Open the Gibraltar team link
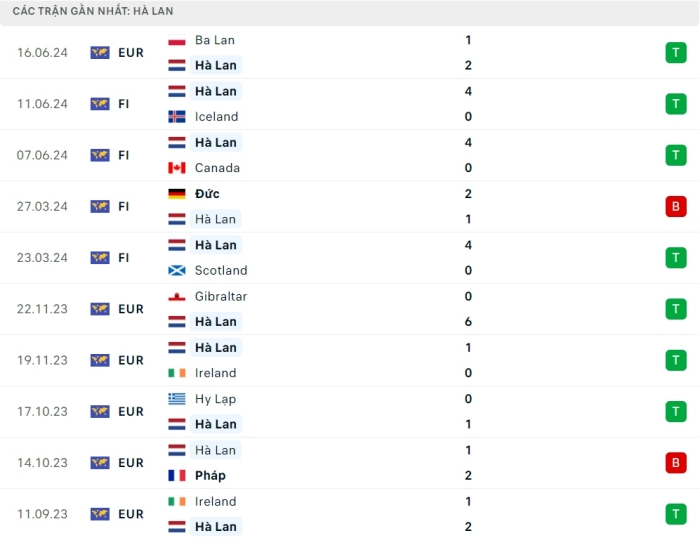Viewport: 700px width, 538px height. coord(221,297)
